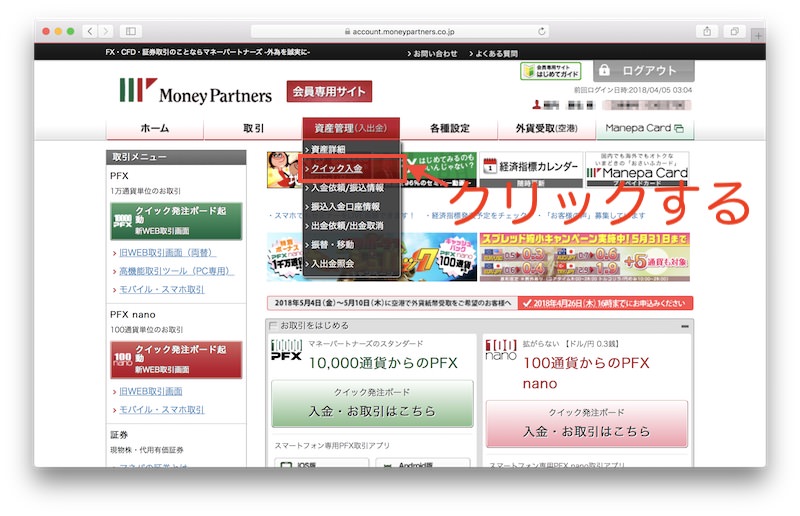
Task: Open モバイル・スマホ取引 link under PFX nano
Action: pos(161,410)
